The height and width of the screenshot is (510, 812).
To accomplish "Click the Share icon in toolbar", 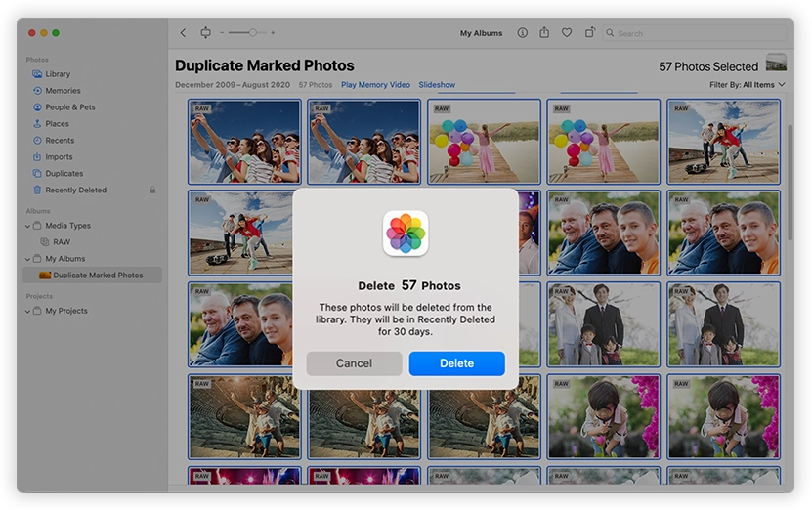I will coord(544,32).
